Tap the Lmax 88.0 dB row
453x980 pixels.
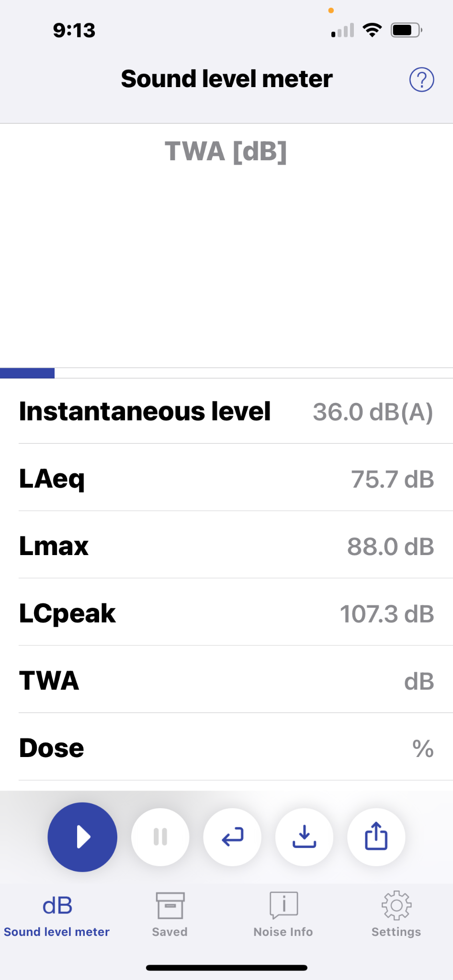226,545
